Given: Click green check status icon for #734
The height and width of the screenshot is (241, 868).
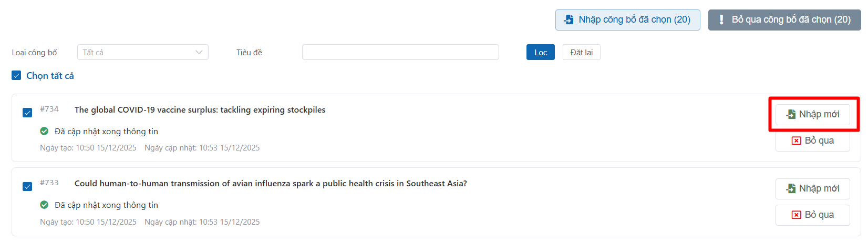Looking at the screenshot, I should coord(44,132).
